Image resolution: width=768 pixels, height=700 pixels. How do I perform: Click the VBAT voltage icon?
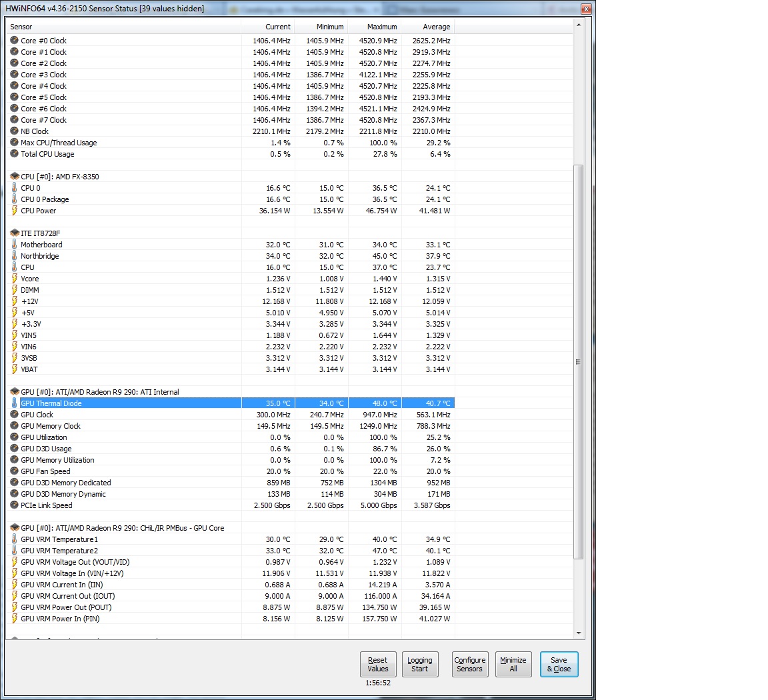tap(14, 369)
